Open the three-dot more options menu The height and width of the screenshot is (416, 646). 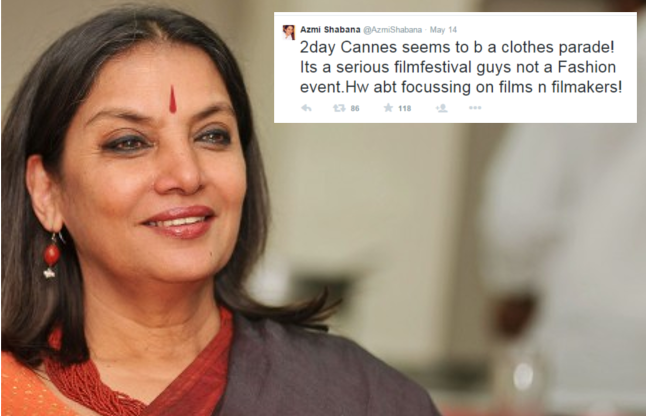[475, 108]
